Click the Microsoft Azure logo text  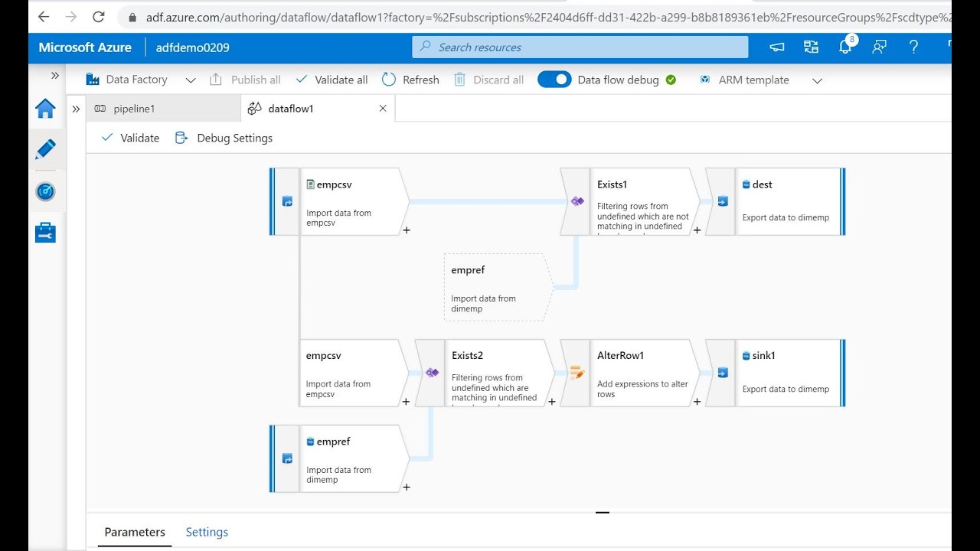point(85,47)
